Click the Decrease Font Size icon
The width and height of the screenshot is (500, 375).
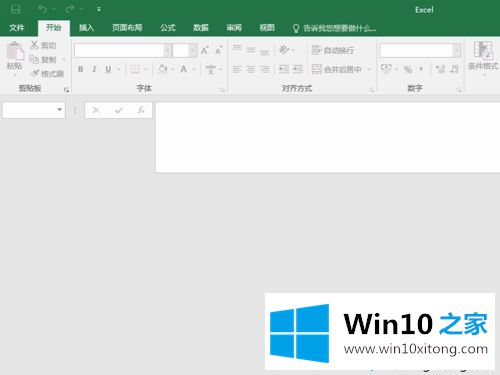click(219, 50)
